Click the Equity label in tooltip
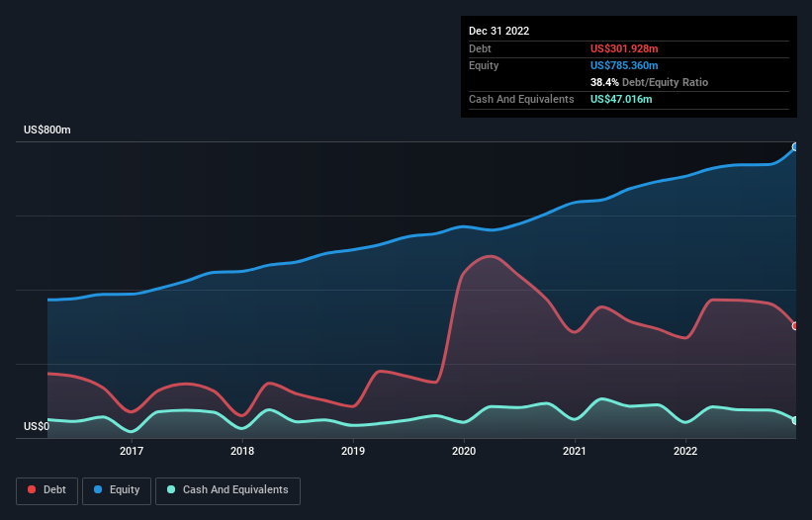The height and width of the screenshot is (520, 812). (x=484, y=65)
